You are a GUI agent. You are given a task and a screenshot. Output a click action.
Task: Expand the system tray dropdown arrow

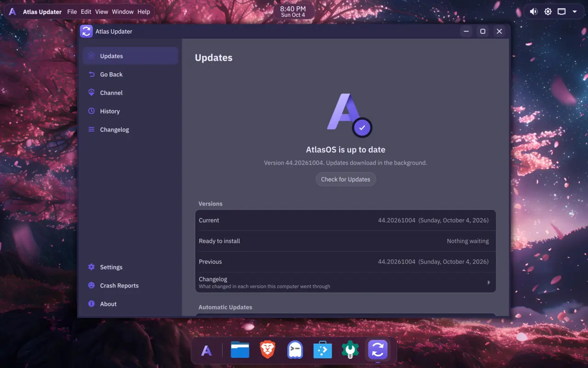[575, 11]
